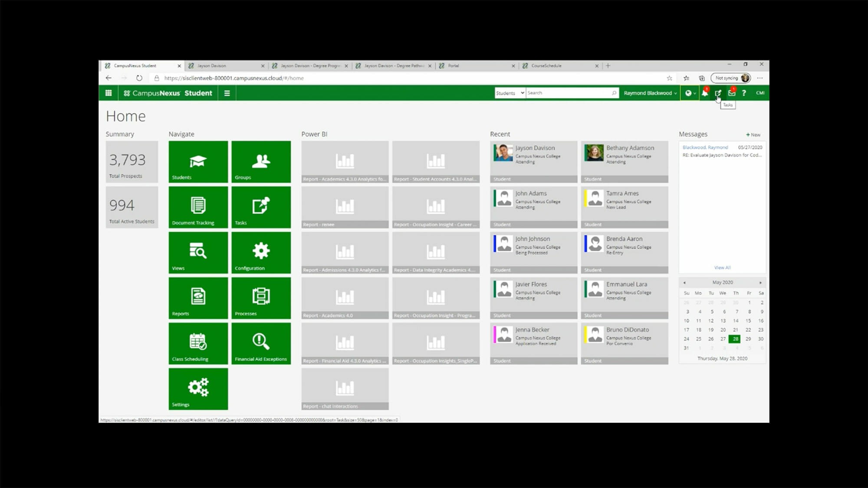Image resolution: width=868 pixels, height=488 pixels.
Task: Switch to the Portal tab
Action: pos(477,66)
